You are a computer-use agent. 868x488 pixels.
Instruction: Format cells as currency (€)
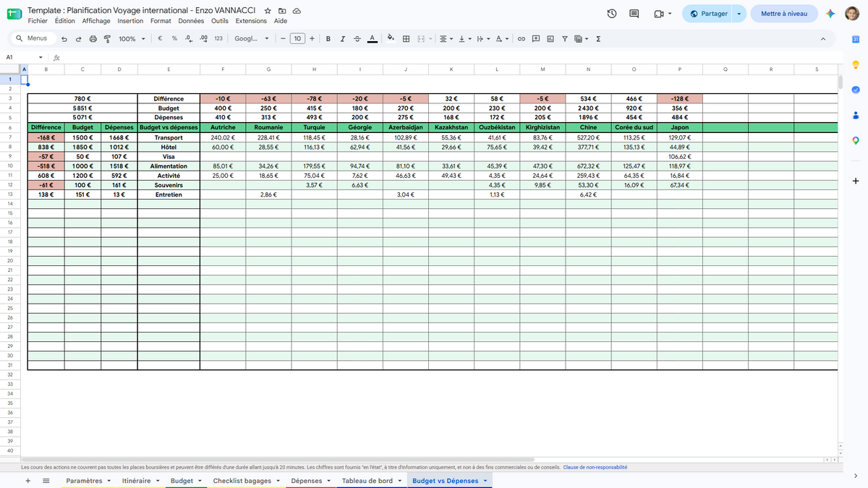pos(160,39)
